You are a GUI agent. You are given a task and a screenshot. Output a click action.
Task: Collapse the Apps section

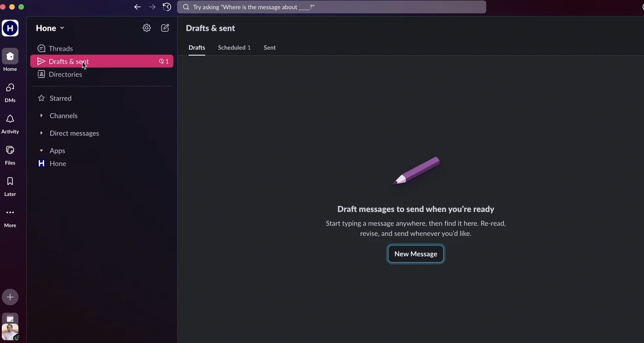tap(41, 151)
